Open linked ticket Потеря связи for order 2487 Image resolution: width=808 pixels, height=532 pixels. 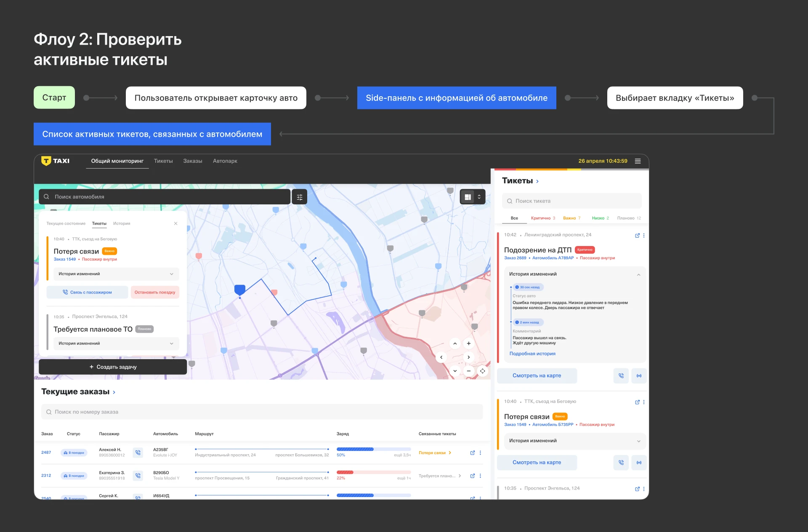click(435, 453)
